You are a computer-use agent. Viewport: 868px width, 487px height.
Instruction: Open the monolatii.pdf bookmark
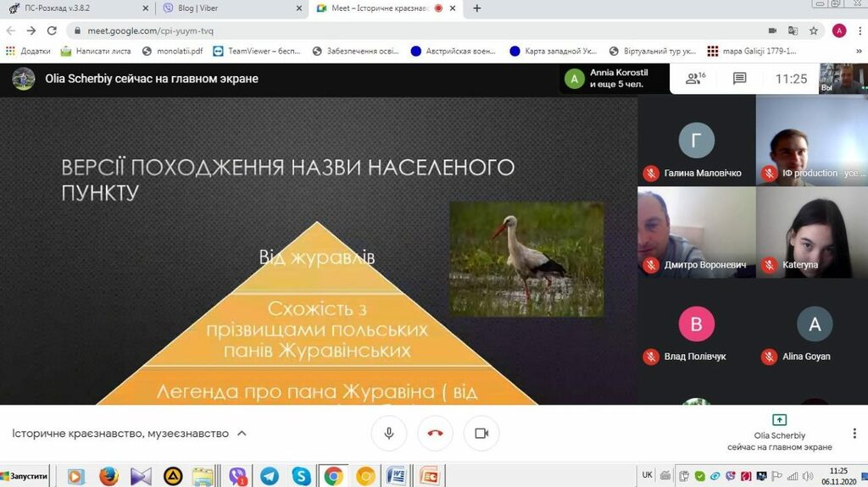click(174, 51)
